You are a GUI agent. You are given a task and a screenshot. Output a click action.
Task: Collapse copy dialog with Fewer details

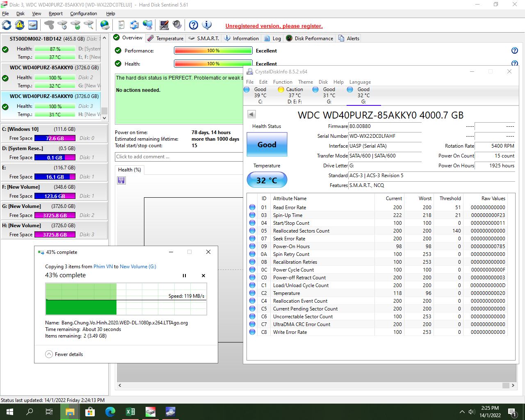pos(64,354)
